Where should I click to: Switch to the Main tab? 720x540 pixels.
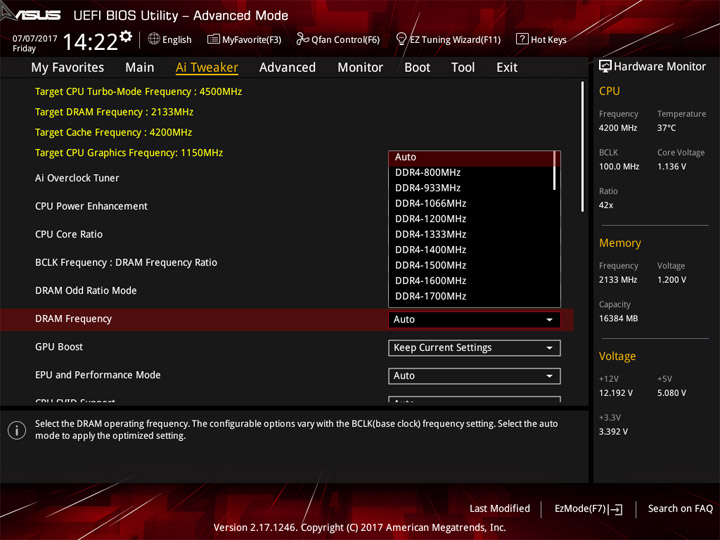140,68
